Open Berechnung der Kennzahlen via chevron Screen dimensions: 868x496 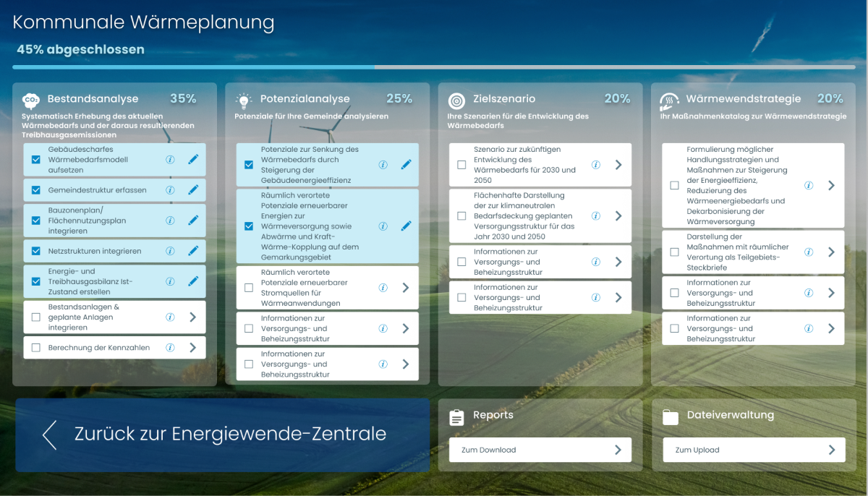pyautogui.click(x=192, y=347)
